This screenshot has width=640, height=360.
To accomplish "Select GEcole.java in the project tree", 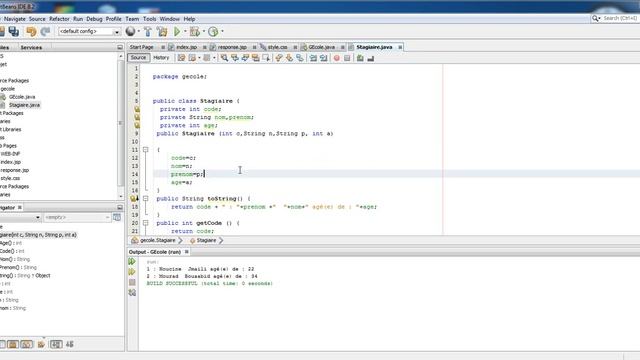I will pyautogui.click(x=22, y=97).
